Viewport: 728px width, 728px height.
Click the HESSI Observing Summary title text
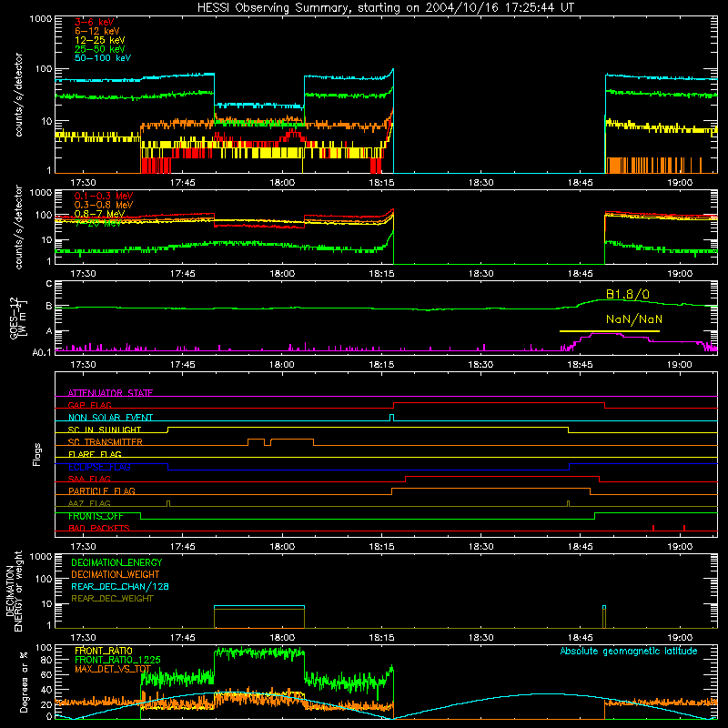coord(385,8)
